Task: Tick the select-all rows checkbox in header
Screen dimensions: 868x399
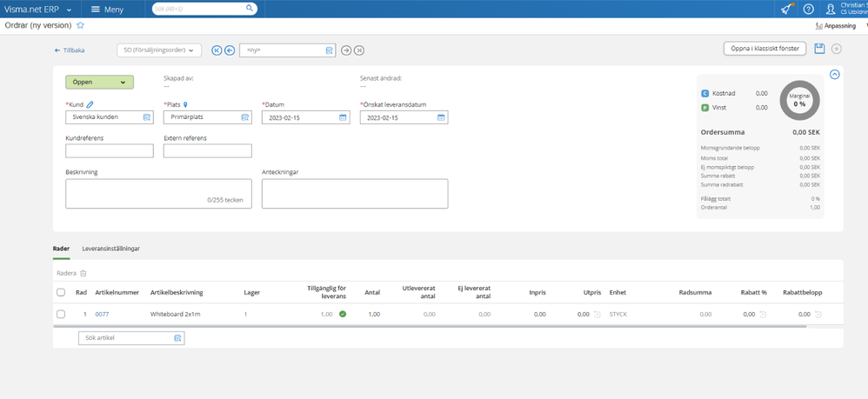Action: pyautogui.click(x=61, y=292)
